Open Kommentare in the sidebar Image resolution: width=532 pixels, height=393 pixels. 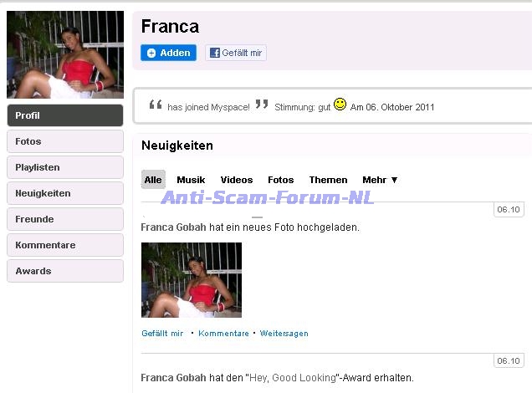[65, 245]
